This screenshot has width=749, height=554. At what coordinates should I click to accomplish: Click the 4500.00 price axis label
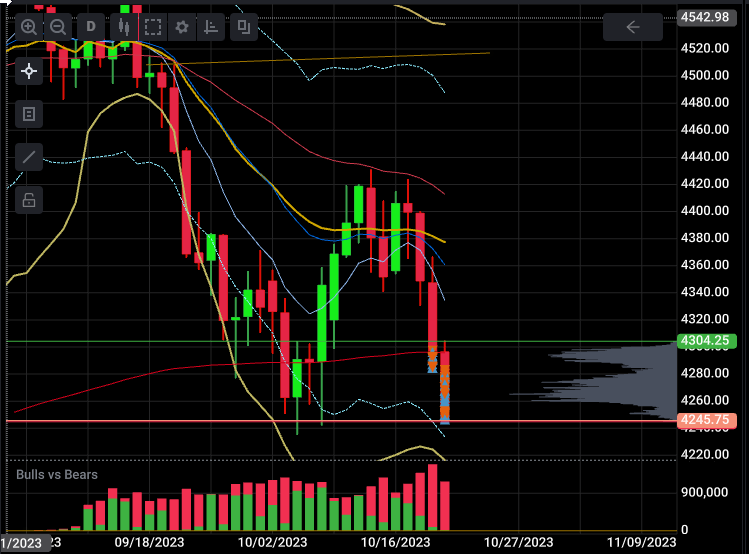pyautogui.click(x=705, y=75)
